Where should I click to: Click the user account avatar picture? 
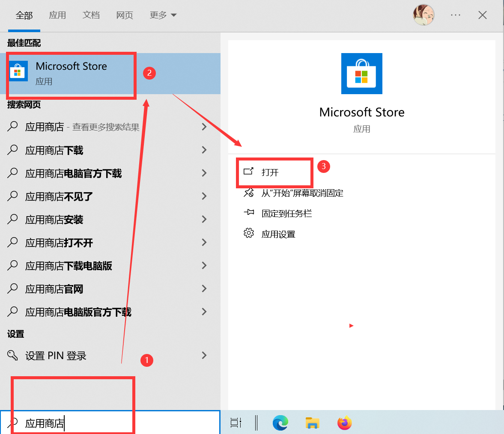(423, 15)
